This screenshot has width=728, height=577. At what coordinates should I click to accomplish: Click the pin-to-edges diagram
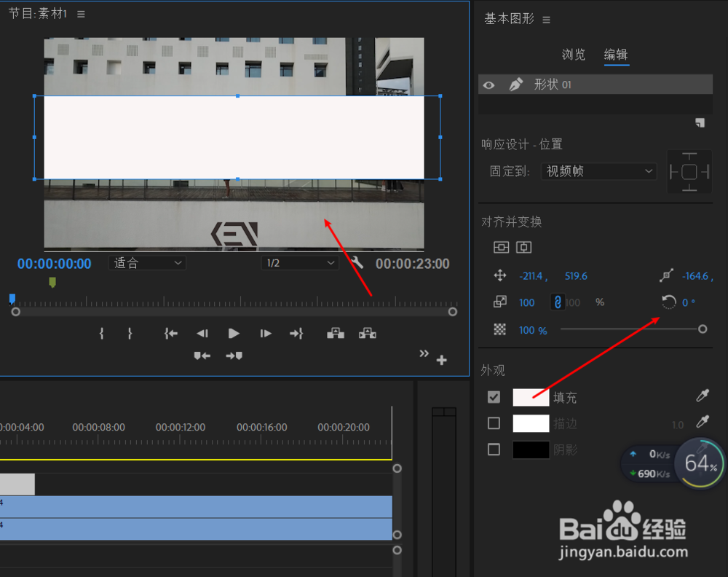[x=689, y=172]
